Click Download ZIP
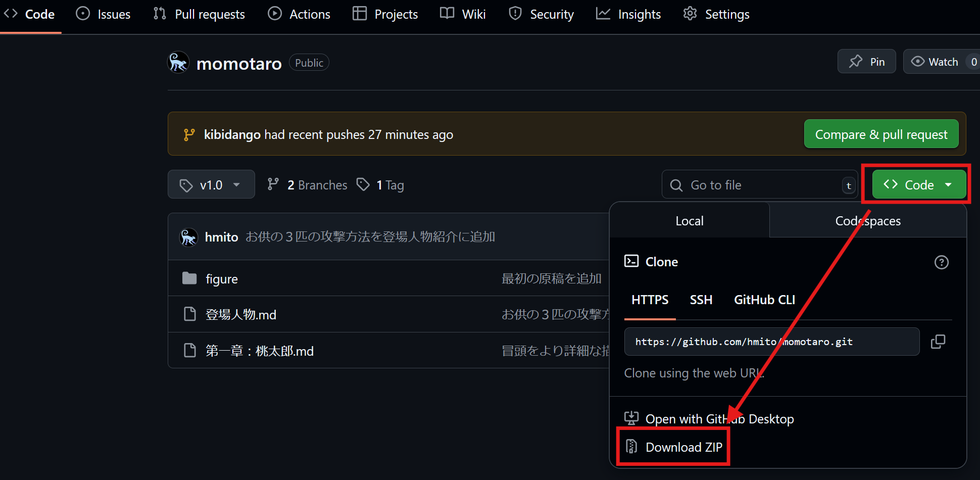The image size is (980, 480). [x=674, y=447]
